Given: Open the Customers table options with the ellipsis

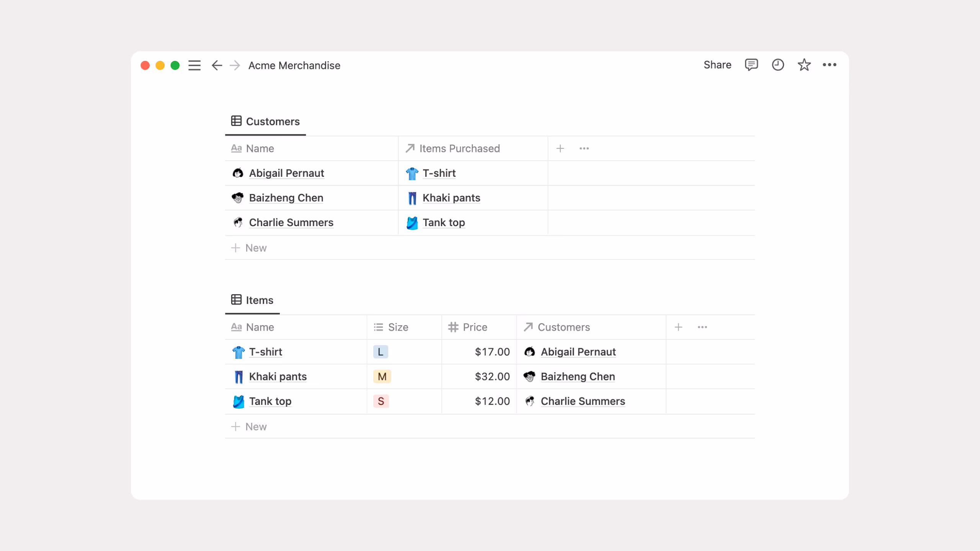Looking at the screenshot, I should pos(584,148).
